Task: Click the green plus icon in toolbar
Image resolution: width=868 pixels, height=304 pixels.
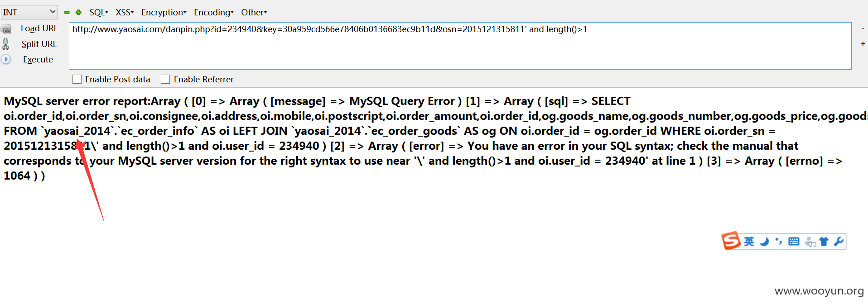Action: pos(78,13)
